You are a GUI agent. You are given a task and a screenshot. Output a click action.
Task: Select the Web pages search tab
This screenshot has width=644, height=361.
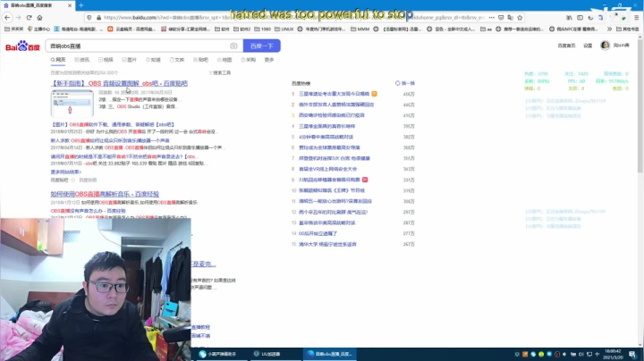(x=58, y=60)
